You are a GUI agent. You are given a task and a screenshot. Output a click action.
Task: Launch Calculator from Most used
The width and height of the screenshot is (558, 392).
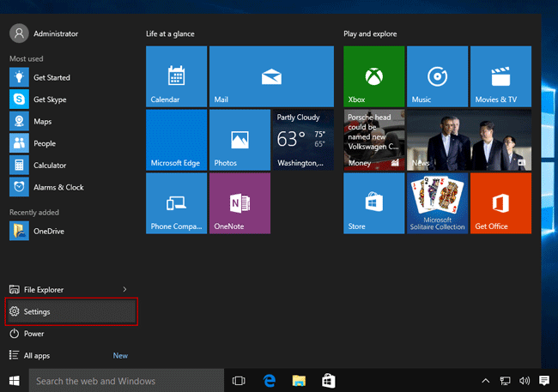click(71, 166)
